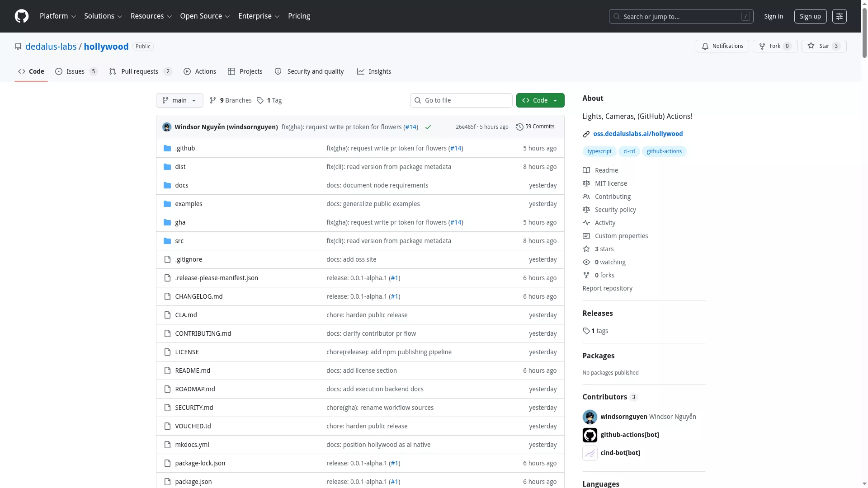Click the ci-cd topic tag
868x488 pixels.
click(x=629, y=151)
